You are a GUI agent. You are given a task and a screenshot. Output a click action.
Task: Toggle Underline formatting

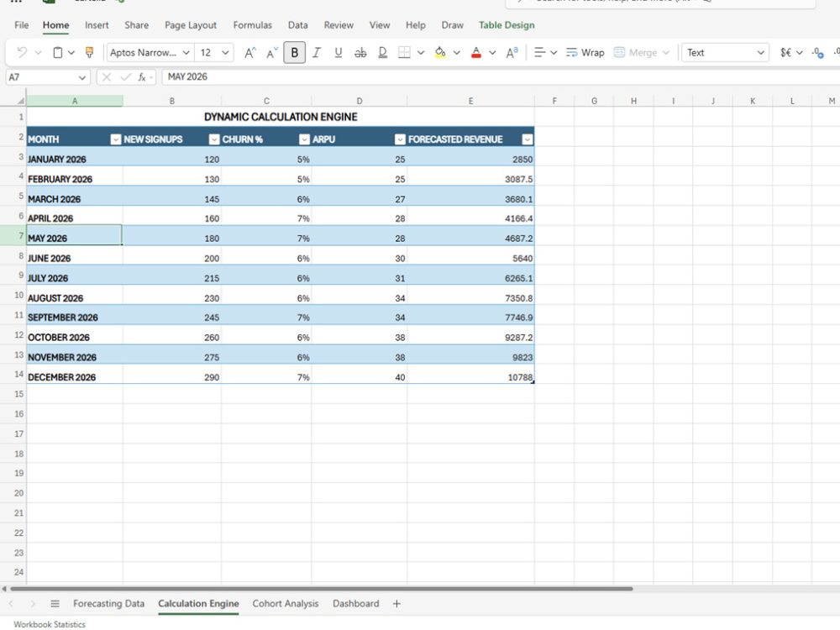[339, 52]
